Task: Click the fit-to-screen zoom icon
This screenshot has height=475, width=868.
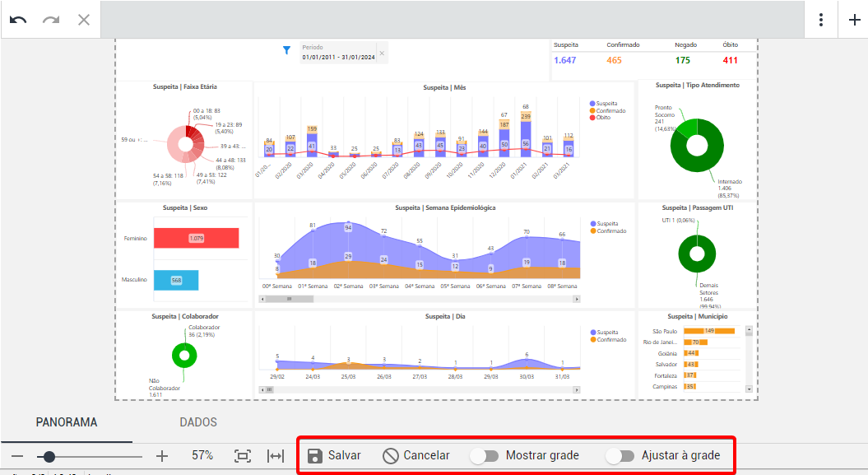Action: (x=243, y=455)
